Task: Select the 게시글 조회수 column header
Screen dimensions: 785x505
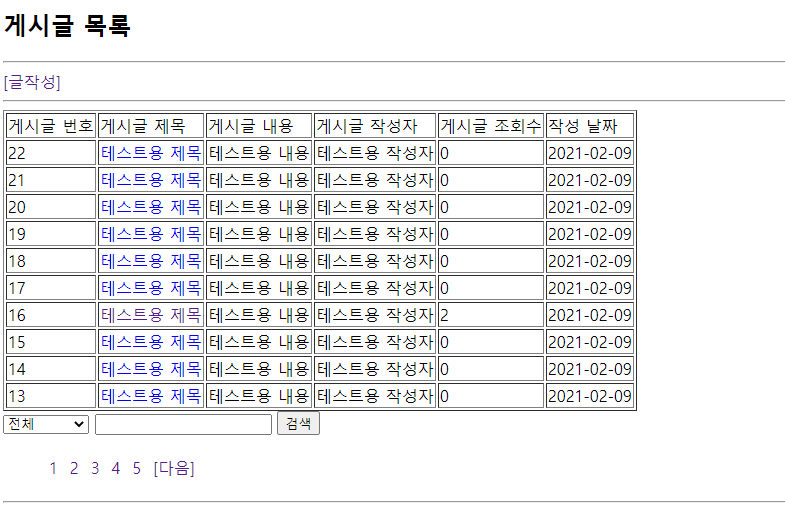Action: [x=491, y=126]
